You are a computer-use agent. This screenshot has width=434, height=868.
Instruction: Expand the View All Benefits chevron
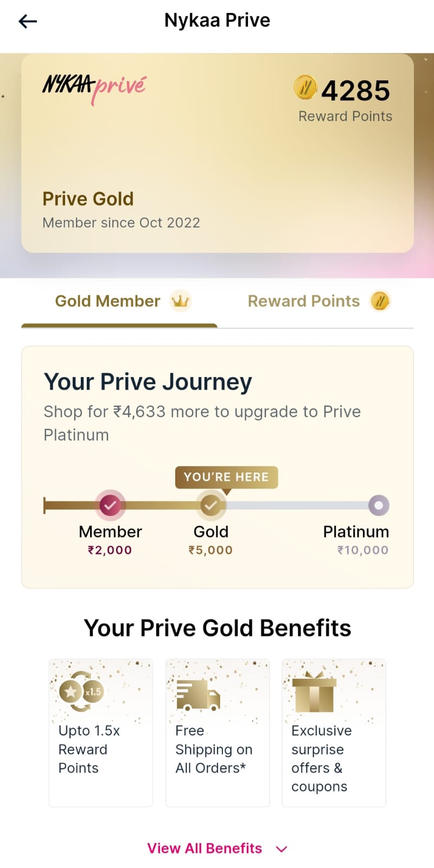coord(282,849)
